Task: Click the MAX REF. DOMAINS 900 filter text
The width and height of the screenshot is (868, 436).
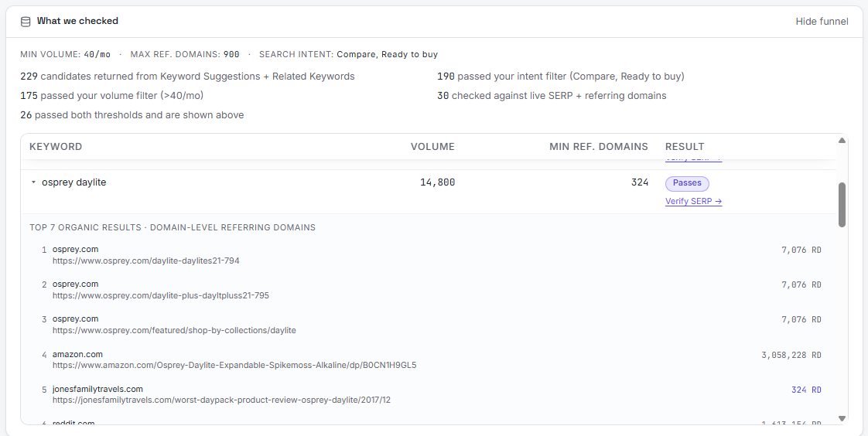Action: [185, 54]
